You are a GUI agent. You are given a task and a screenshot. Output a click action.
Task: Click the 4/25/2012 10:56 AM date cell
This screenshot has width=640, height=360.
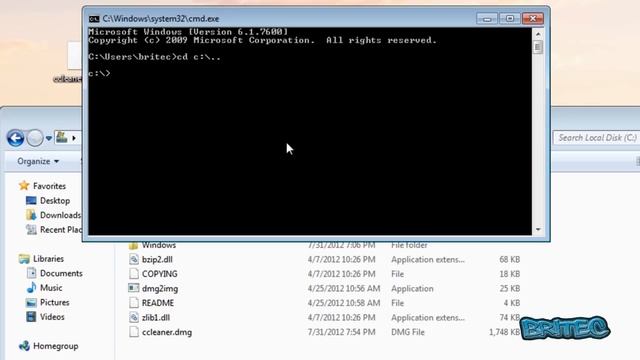(x=344, y=289)
